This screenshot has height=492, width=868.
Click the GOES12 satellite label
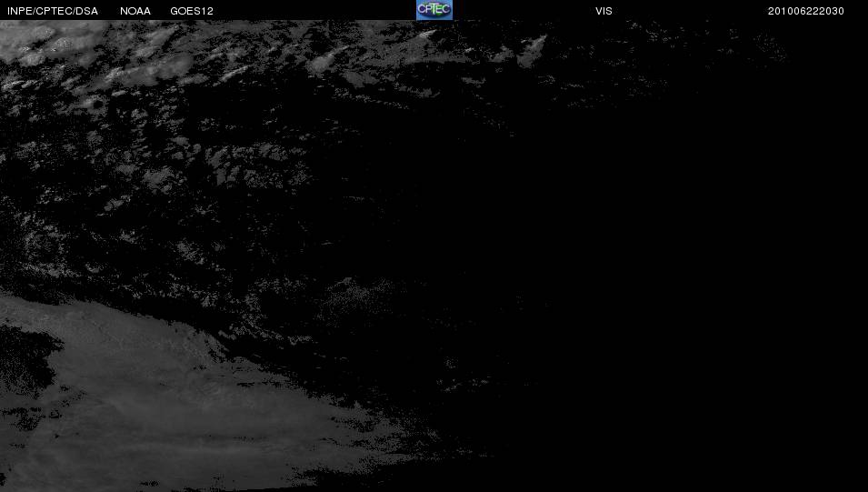(x=192, y=11)
